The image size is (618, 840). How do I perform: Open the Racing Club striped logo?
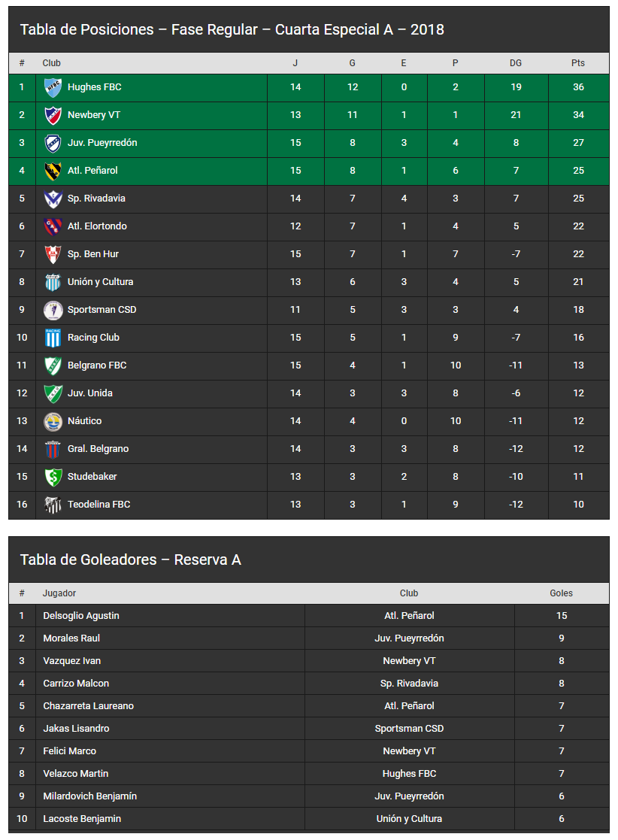click(53, 338)
